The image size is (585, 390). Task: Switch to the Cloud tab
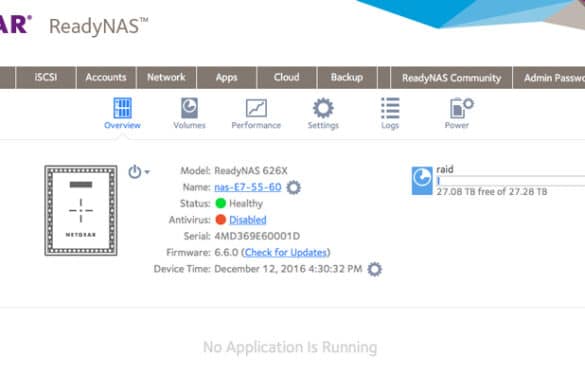click(x=287, y=77)
